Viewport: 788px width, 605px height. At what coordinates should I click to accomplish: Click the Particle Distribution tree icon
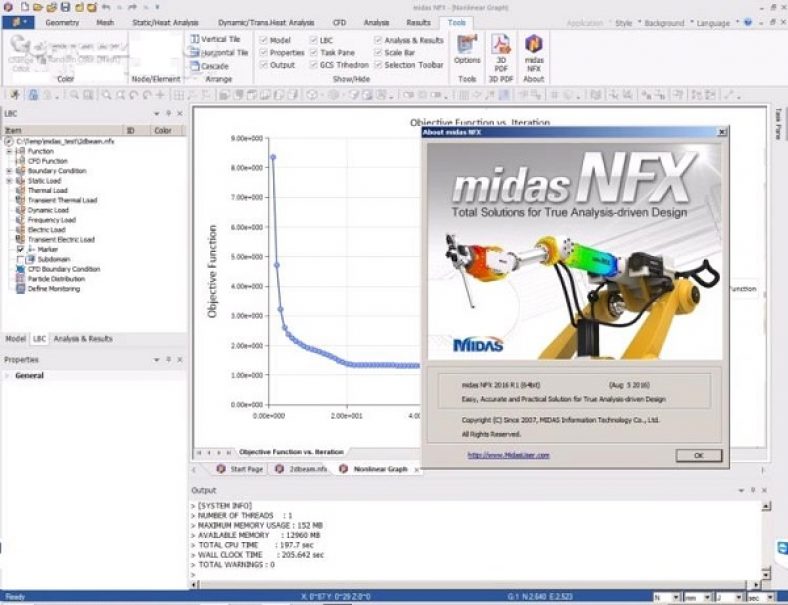point(21,278)
